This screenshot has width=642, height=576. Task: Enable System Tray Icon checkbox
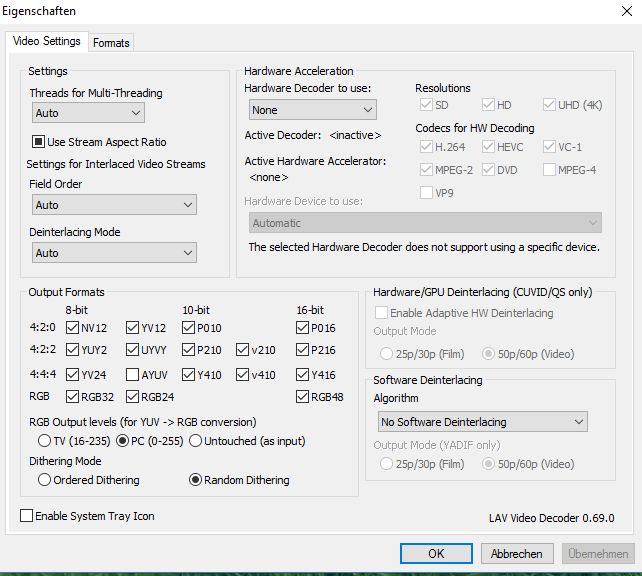pyautogui.click(x=27, y=515)
